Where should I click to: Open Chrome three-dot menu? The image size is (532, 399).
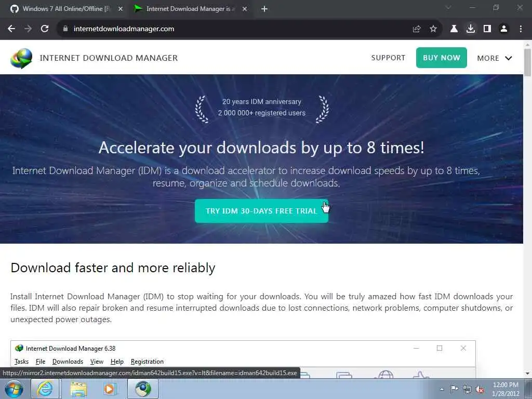pyautogui.click(x=521, y=29)
